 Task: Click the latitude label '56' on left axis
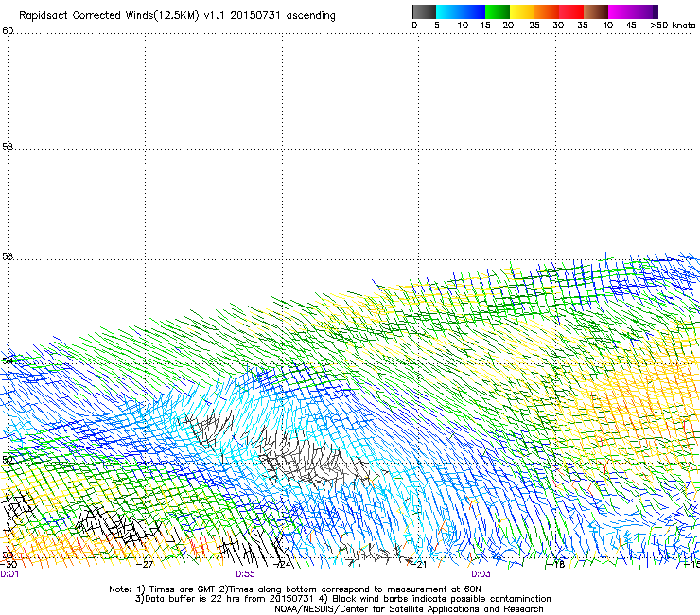[8, 256]
